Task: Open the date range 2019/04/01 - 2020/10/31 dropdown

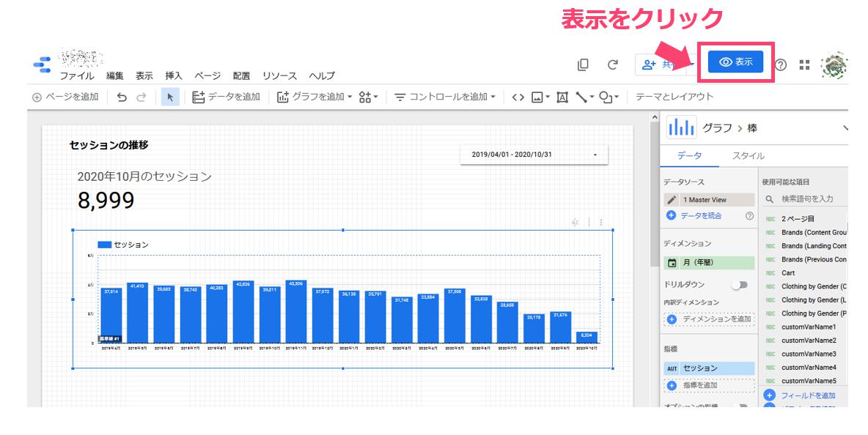Action: tap(534, 155)
